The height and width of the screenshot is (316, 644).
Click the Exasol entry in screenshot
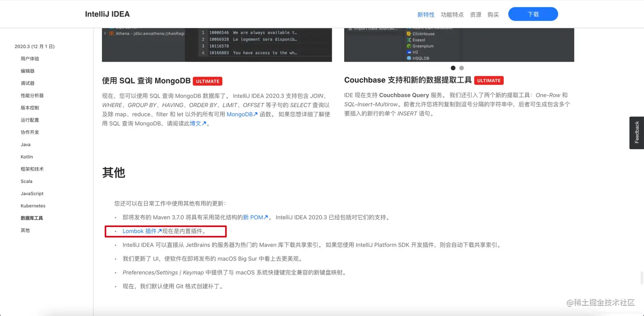pos(416,40)
